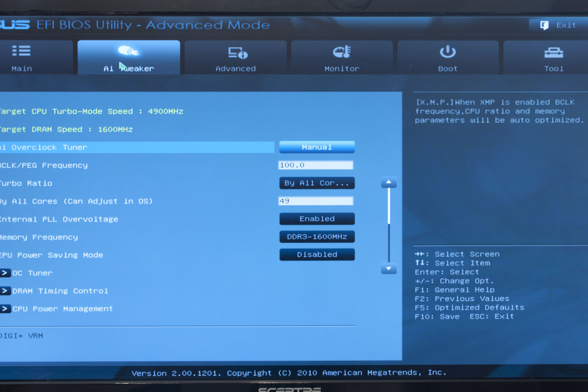Click the arrow icon beside CPU Power Management
This screenshot has width=588, height=392.
click(x=5, y=309)
